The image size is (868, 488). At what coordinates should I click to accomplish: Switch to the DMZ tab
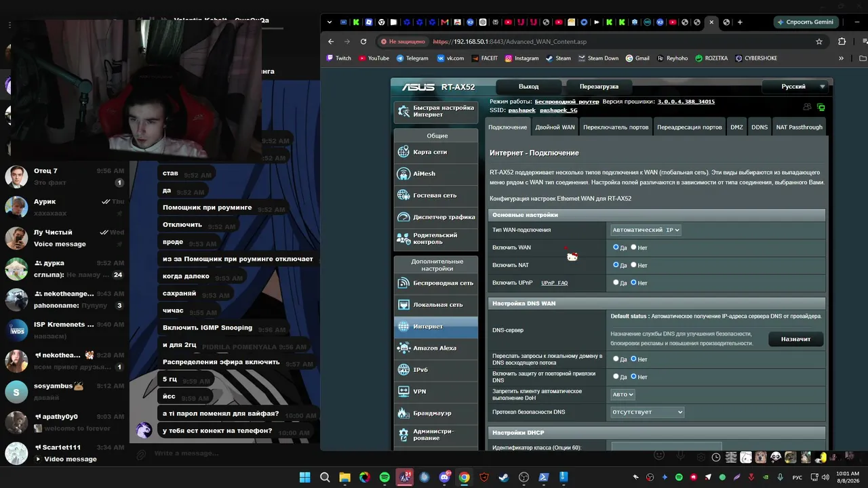point(736,127)
